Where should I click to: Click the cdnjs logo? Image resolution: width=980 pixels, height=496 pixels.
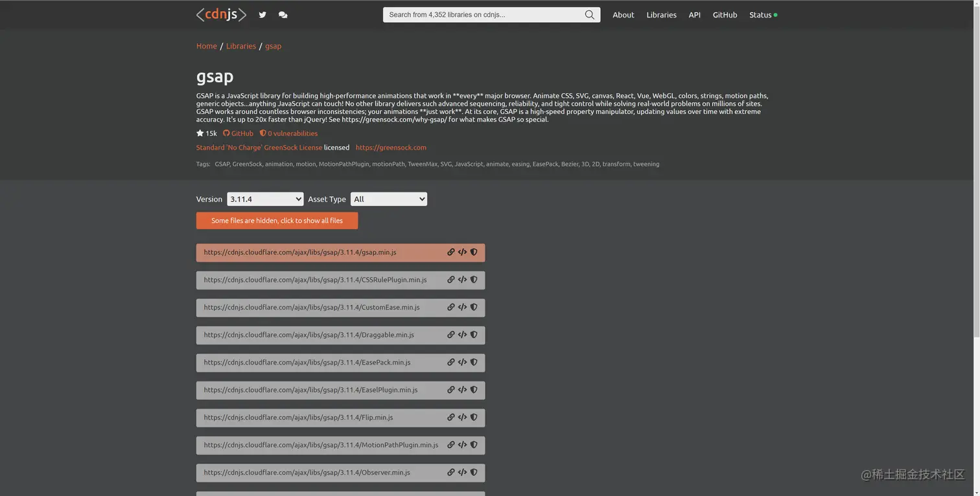(221, 14)
